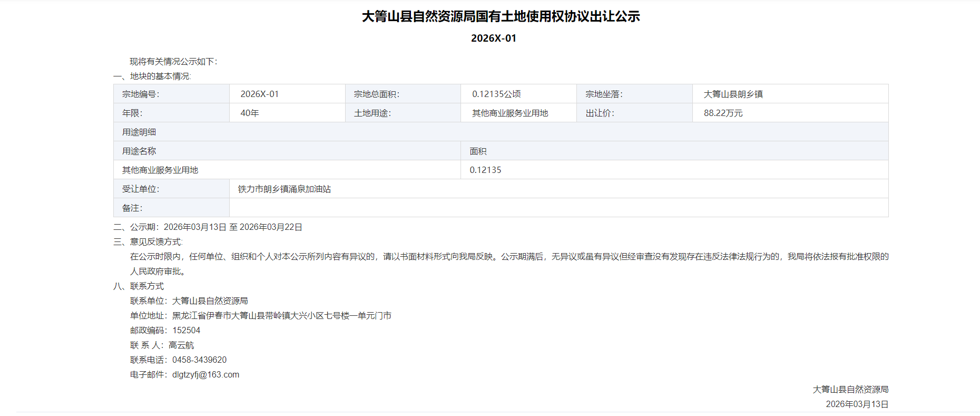Select the 0.12135 area value in the details row
Screen dimensions: 980x416
[485, 170]
